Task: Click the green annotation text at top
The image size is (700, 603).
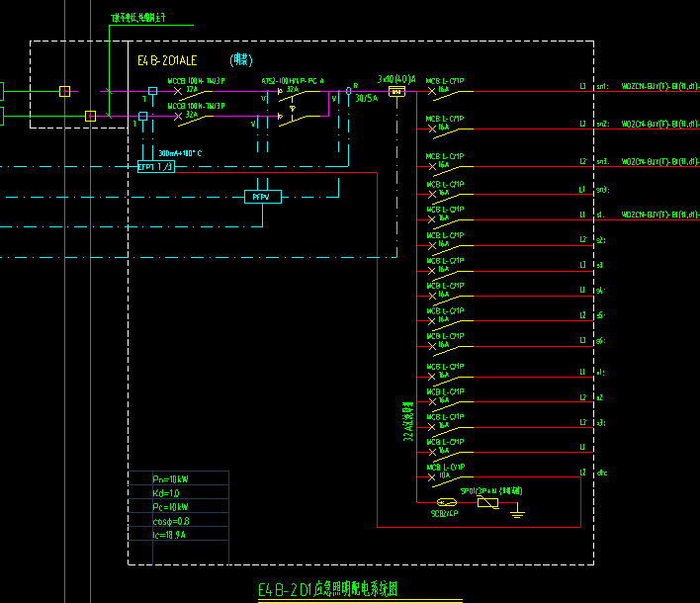Action: pyautogui.click(x=138, y=18)
